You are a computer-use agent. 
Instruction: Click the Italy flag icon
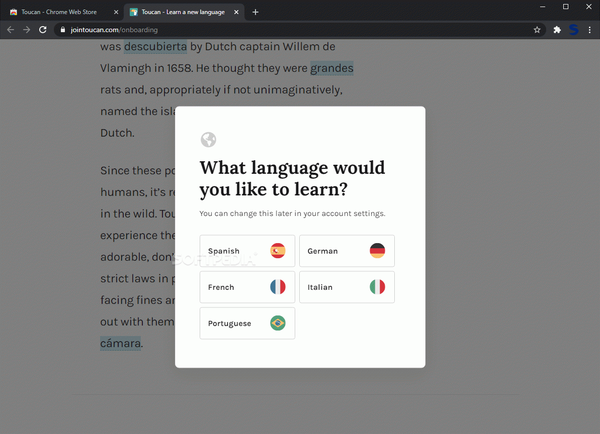tap(377, 287)
